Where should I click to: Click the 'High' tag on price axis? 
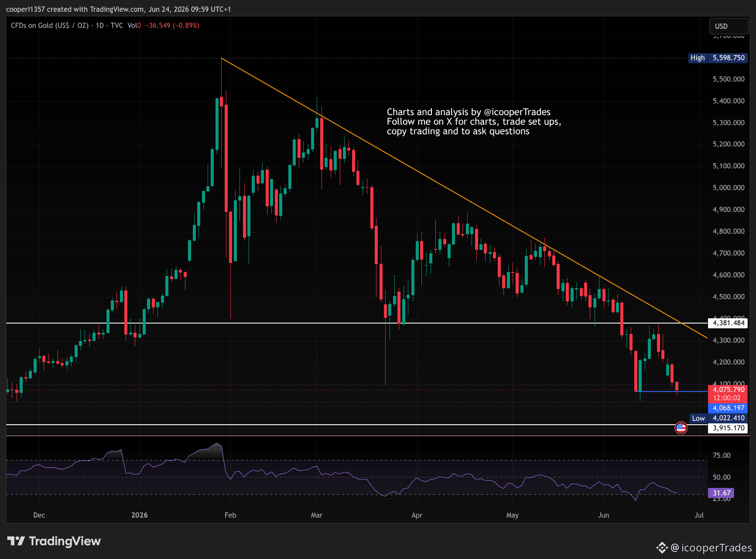[698, 58]
